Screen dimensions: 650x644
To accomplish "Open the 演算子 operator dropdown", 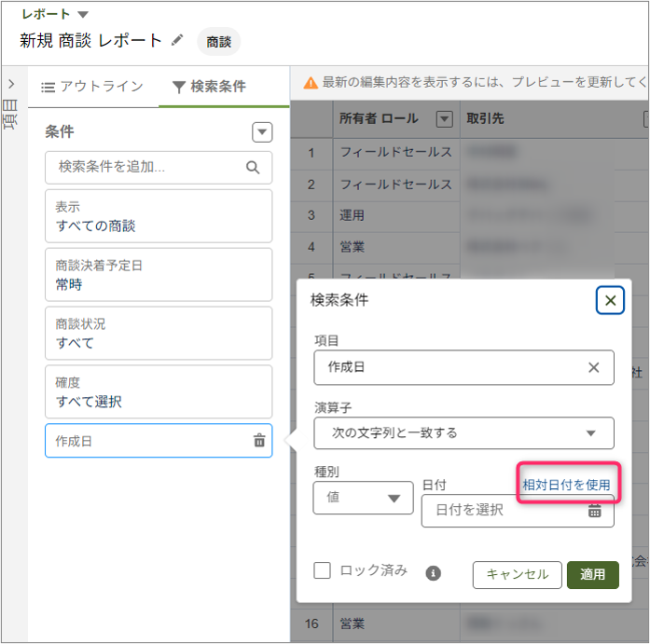I will point(463,432).
